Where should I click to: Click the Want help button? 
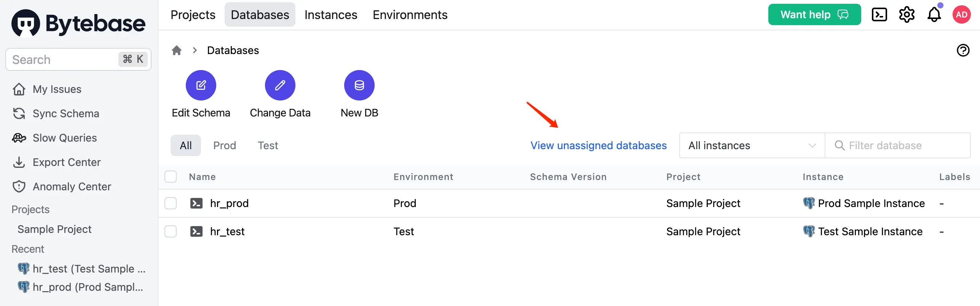point(814,15)
